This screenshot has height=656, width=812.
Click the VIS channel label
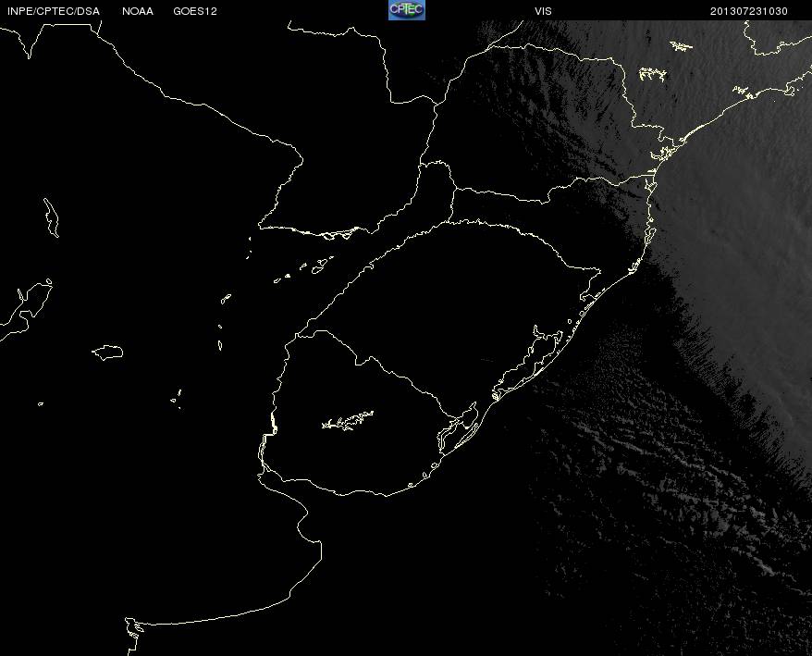click(x=543, y=11)
